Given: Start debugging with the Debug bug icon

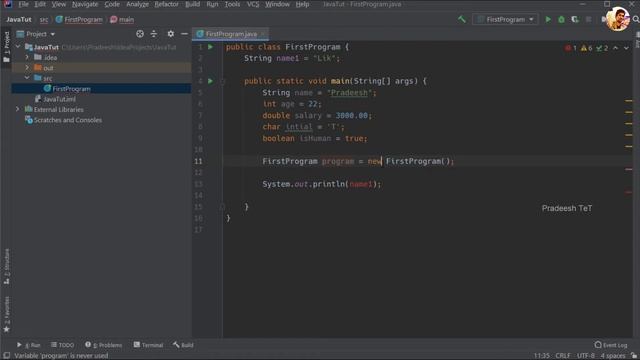Looking at the screenshot, I should (562, 20).
